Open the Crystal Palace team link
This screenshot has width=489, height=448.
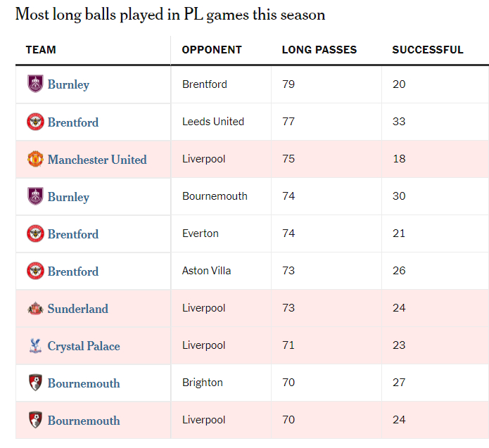point(84,346)
